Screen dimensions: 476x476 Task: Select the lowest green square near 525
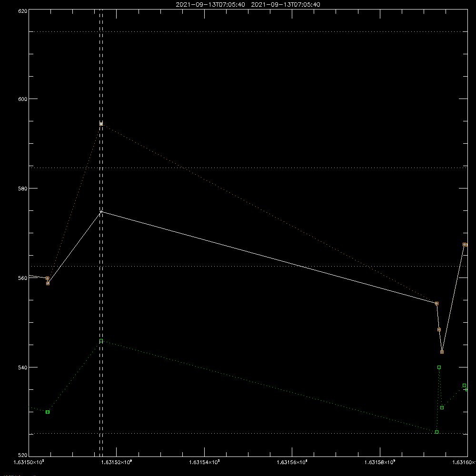437,432
